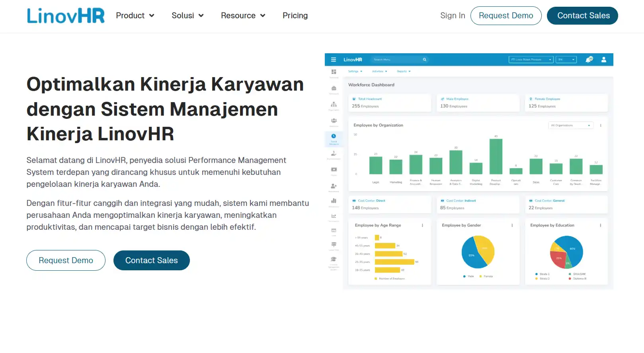Click the Cost Center: Direct card
This screenshot has width=644, height=353.
[x=390, y=205]
